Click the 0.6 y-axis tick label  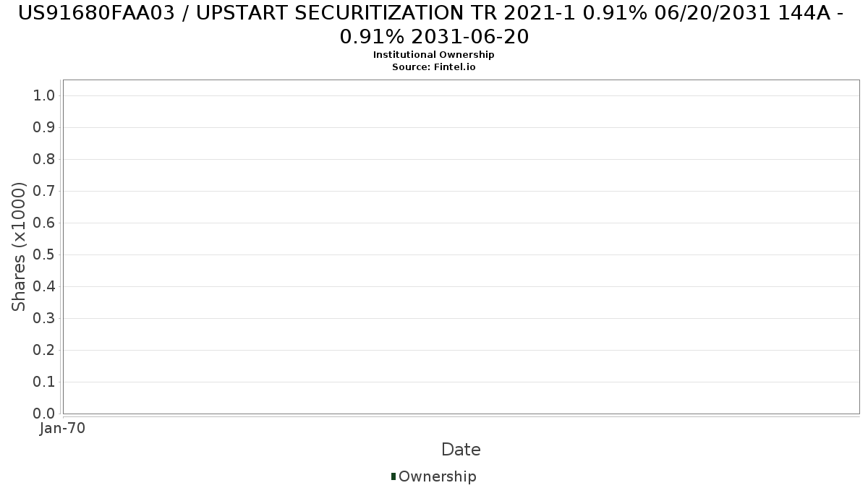(44, 223)
